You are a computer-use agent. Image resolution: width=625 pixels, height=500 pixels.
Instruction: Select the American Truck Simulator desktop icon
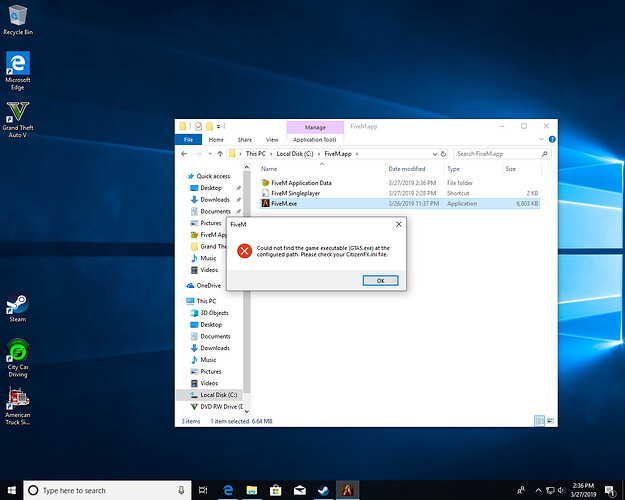pos(17,398)
